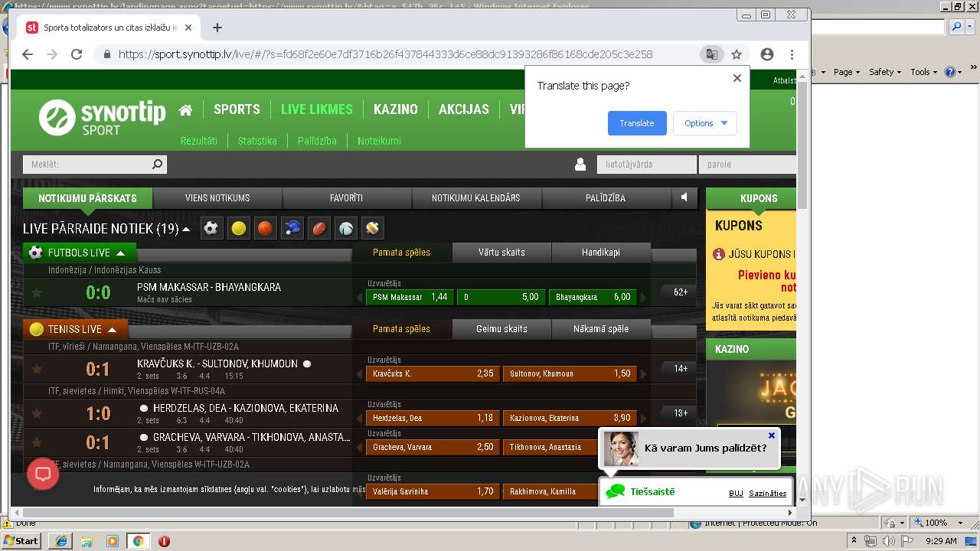980x551 pixels.
Task: Go back with Chrome's back arrow
Action: pyautogui.click(x=28, y=54)
